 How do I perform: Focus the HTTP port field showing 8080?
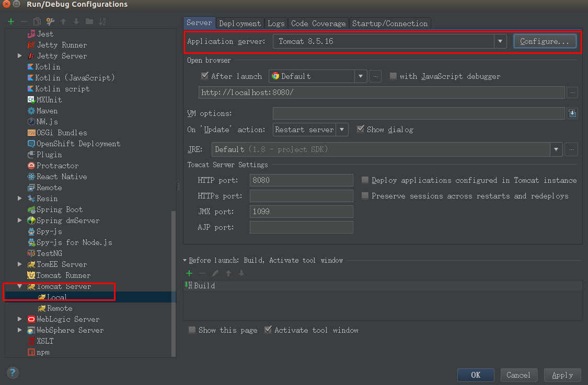click(302, 180)
